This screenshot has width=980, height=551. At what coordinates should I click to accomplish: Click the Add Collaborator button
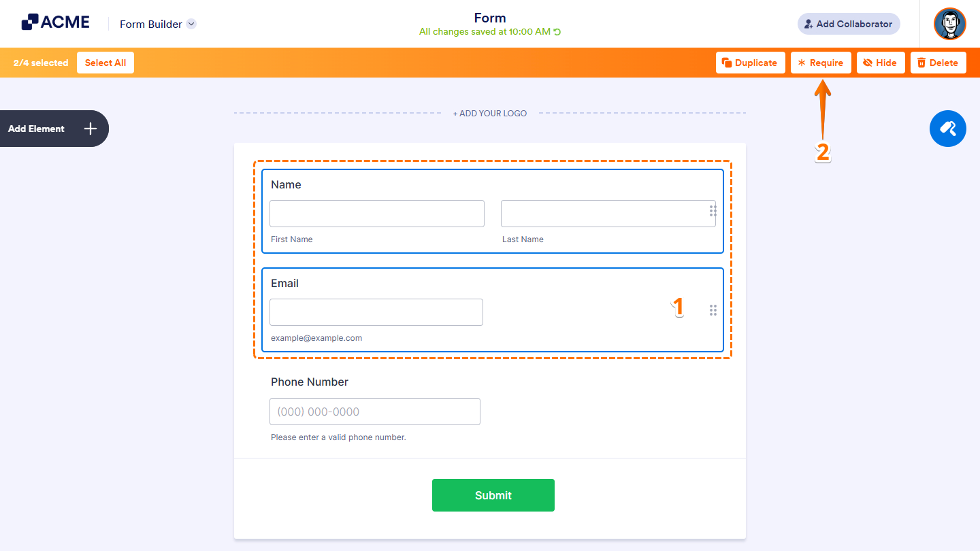(849, 23)
